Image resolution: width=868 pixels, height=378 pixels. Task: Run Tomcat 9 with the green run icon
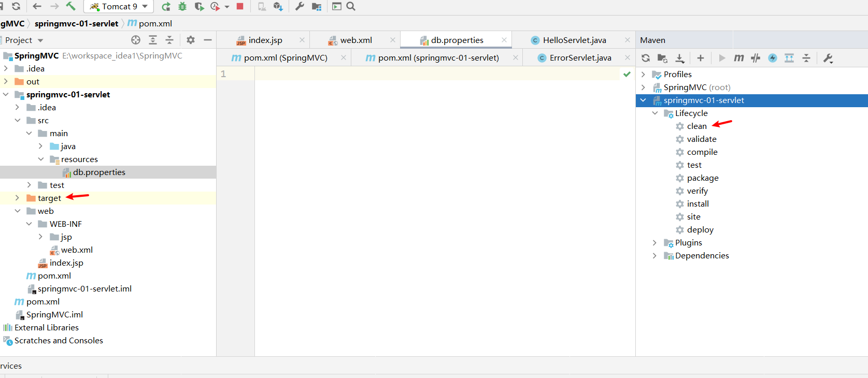tap(166, 6)
